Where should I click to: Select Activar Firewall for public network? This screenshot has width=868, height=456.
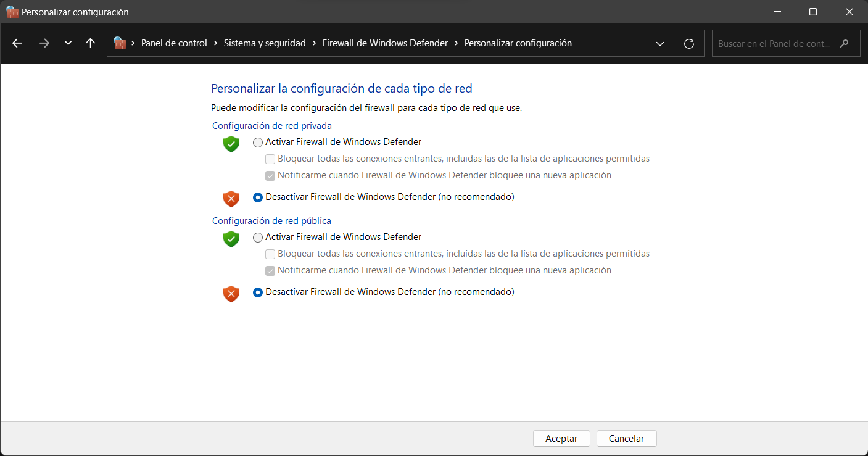pyautogui.click(x=258, y=238)
